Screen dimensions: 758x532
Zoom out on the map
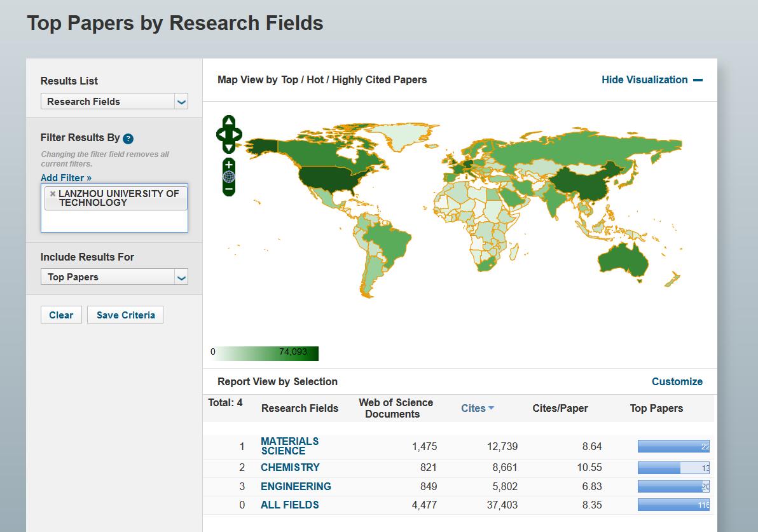coord(229,189)
